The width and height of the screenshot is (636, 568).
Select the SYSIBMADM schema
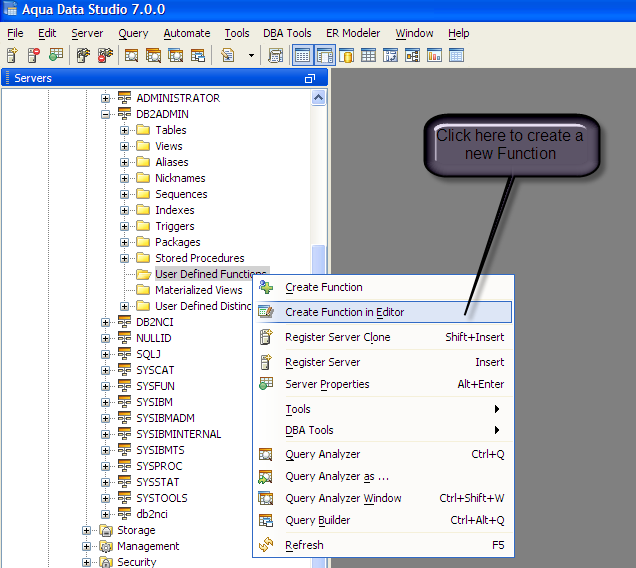(x=165, y=418)
